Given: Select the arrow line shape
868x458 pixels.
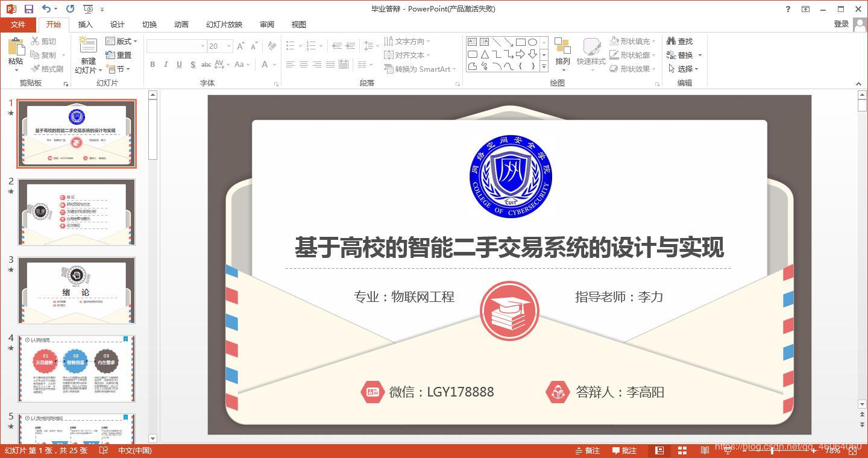Looking at the screenshot, I should 508,42.
